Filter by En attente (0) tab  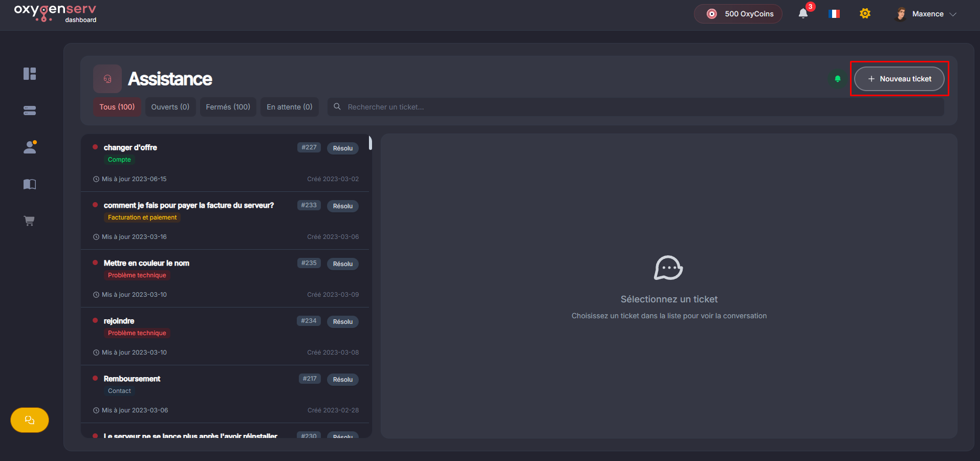point(289,107)
